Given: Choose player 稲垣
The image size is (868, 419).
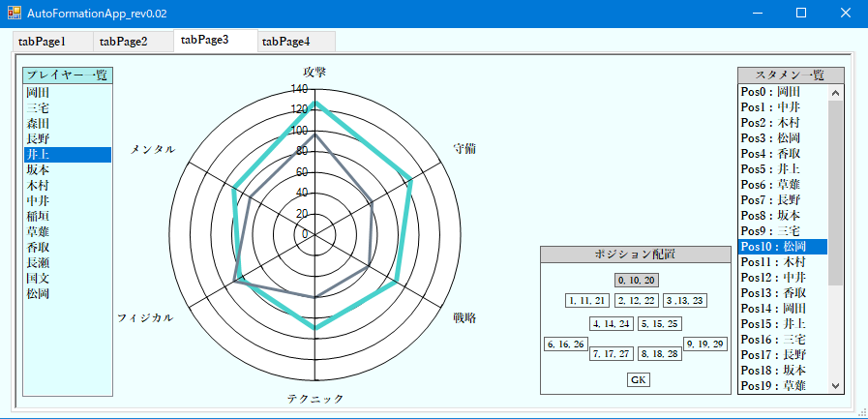Looking at the screenshot, I should (x=67, y=217).
